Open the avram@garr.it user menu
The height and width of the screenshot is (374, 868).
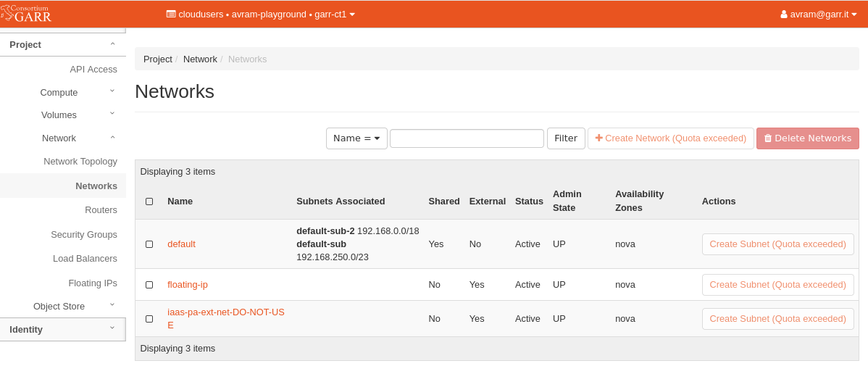point(818,14)
